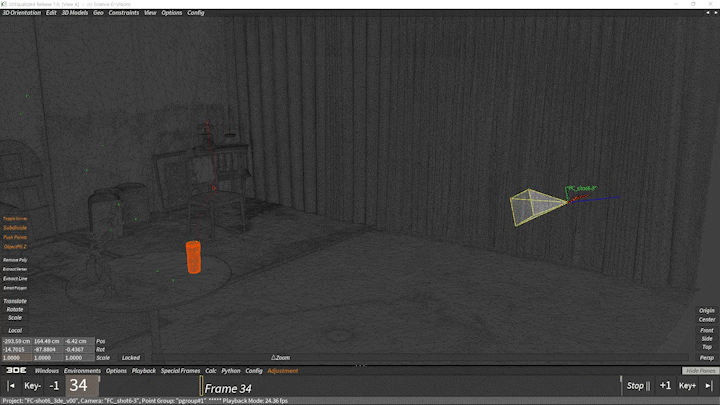Click the Z position field -6.42 cm
The image size is (720, 405).
tap(78, 341)
